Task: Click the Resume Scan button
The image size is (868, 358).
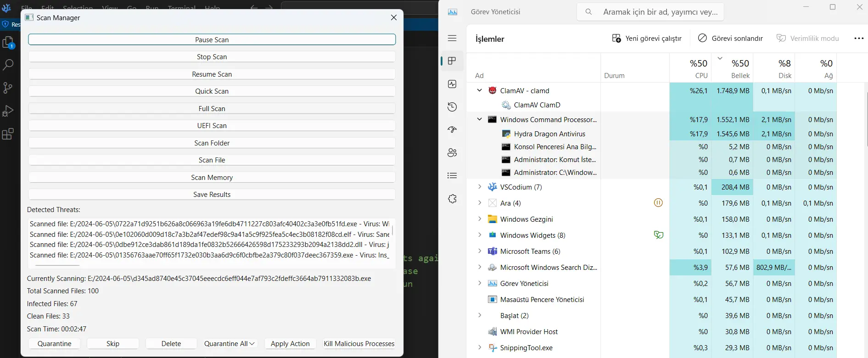Action: point(212,74)
